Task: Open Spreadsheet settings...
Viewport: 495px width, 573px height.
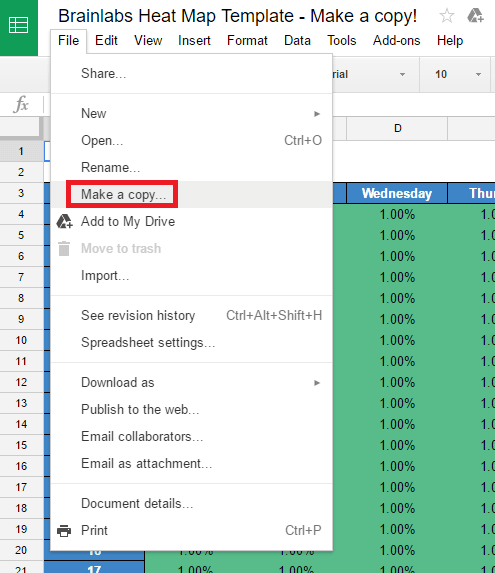Action: (x=191, y=342)
